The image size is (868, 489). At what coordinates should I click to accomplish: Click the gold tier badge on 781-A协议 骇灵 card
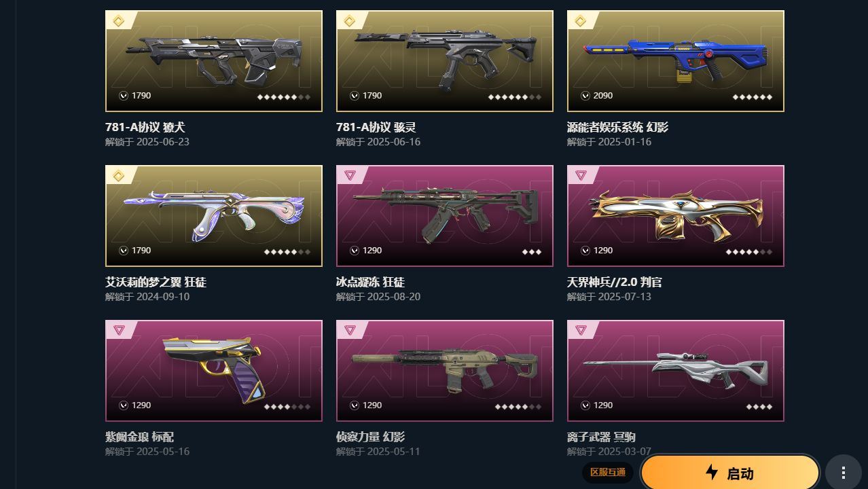pos(350,21)
